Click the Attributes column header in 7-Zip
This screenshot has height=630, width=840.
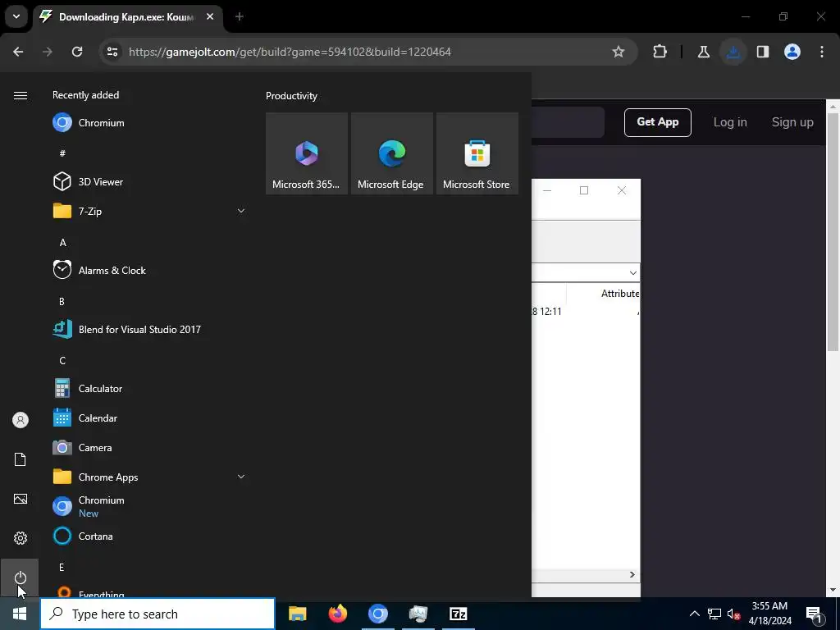(x=619, y=294)
